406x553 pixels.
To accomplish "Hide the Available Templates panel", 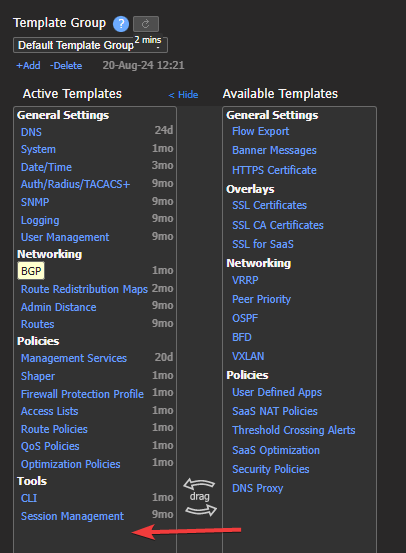I will (183, 95).
